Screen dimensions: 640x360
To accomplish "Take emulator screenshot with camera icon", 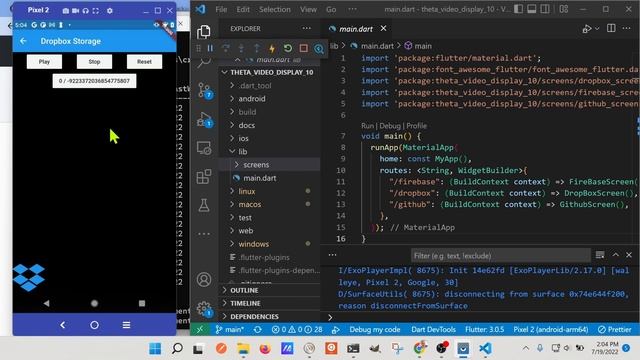I will (x=66, y=11).
